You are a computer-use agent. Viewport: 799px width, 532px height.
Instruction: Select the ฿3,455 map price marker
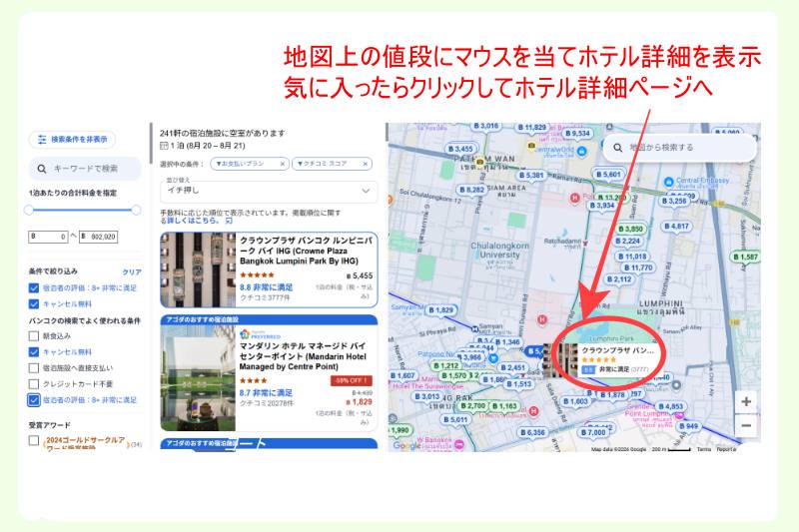pyautogui.click(x=460, y=149)
